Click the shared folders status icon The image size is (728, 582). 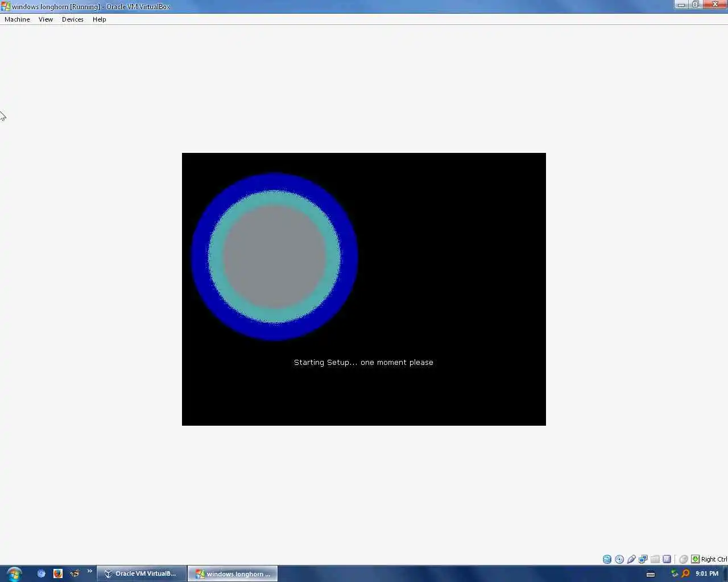point(655,559)
